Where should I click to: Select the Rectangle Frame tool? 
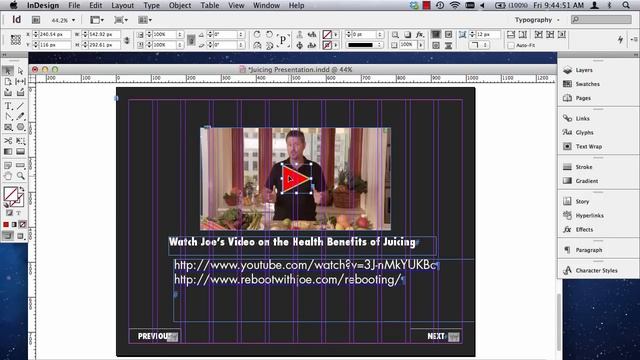(x=8, y=127)
